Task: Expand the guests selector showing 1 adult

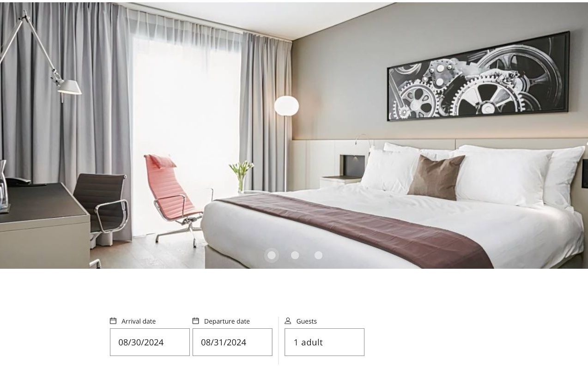Action: 324,342
